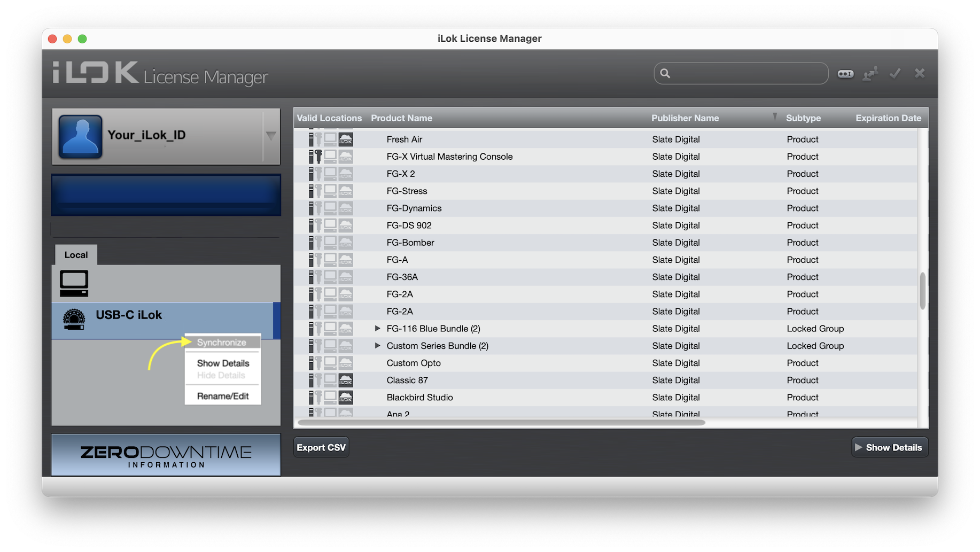980x552 pixels.
Task: Select the USB-C iLok location row
Action: (x=166, y=321)
